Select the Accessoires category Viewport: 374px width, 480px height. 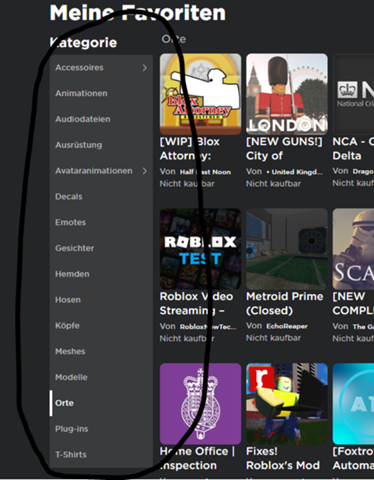101,68
